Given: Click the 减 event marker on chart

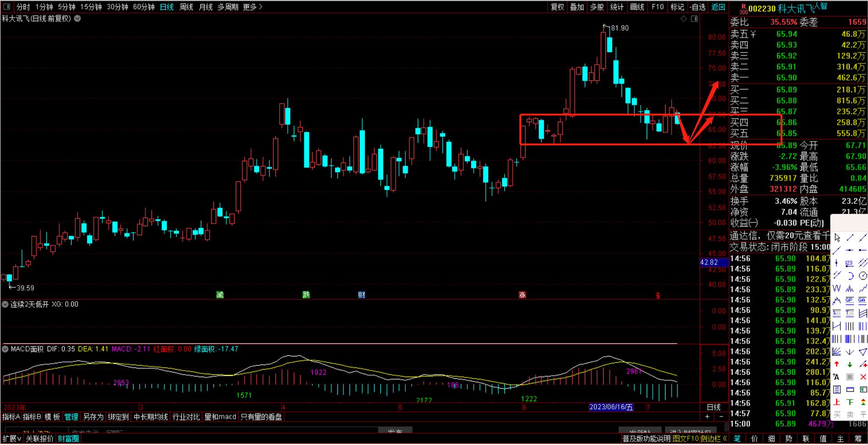Looking at the screenshot, I should point(220,295).
